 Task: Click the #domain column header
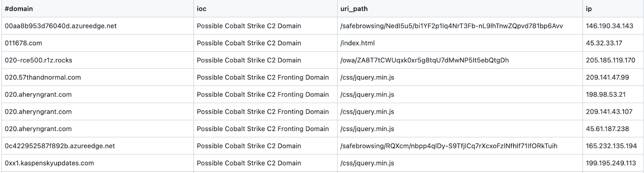tap(19, 8)
